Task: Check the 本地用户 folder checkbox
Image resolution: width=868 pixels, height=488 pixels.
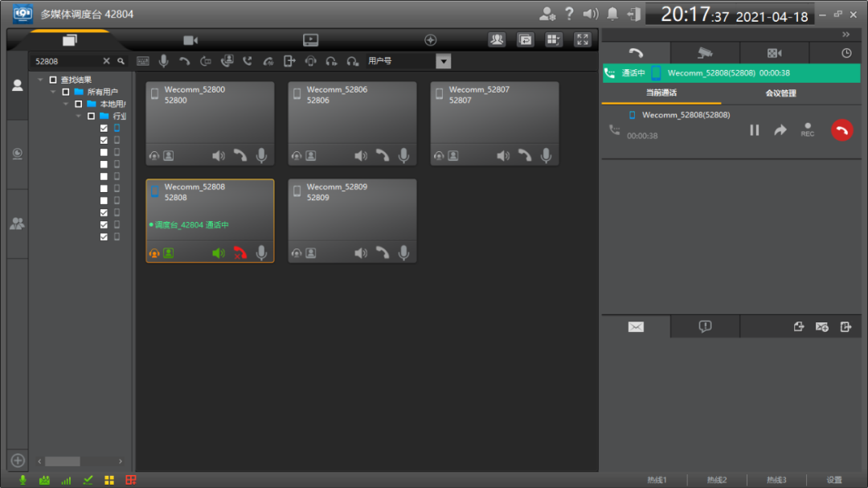Action: (79, 105)
